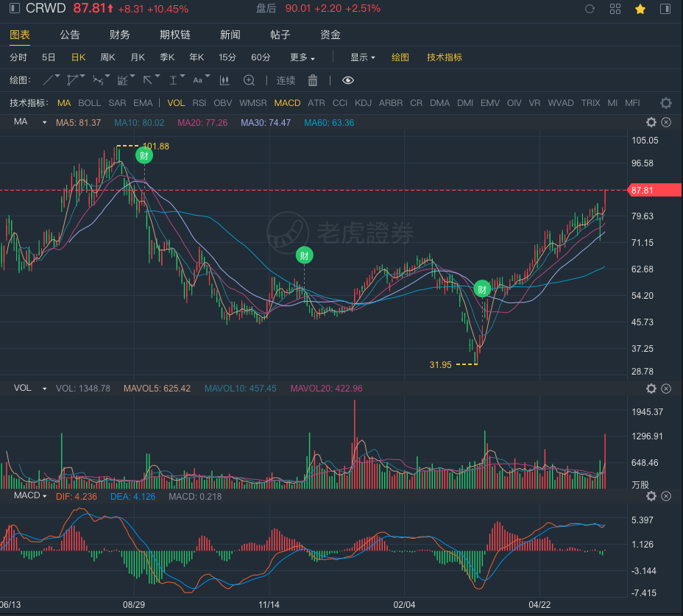The width and height of the screenshot is (683, 616).
Task: Switch to the 财务 tab
Action: pyautogui.click(x=120, y=35)
